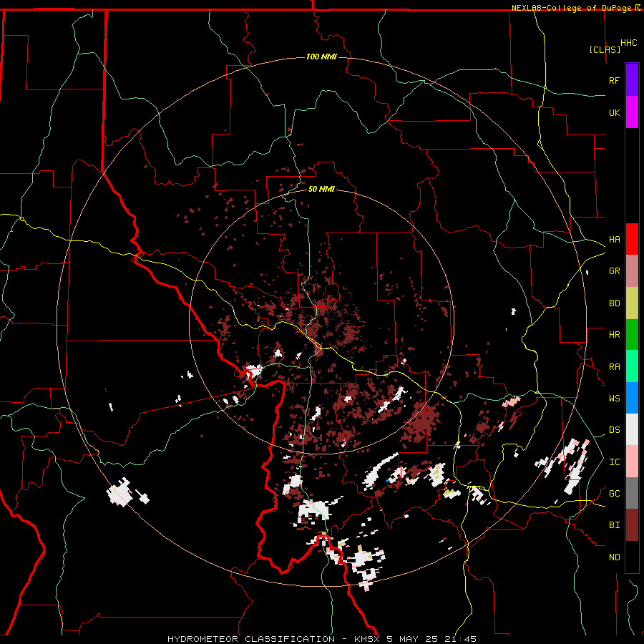This screenshot has height=644, width=644.
Task: Click the DS white legend swatch
Action: click(632, 429)
